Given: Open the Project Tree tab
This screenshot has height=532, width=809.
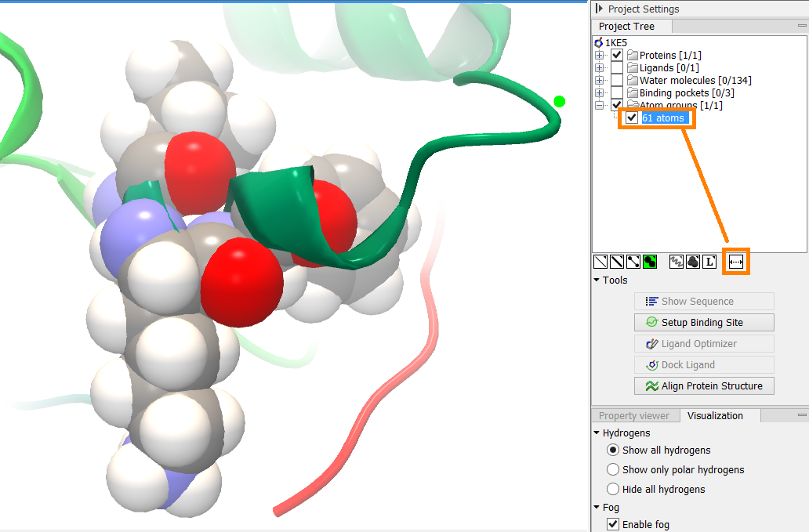Looking at the screenshot, I should click(626, 27).
